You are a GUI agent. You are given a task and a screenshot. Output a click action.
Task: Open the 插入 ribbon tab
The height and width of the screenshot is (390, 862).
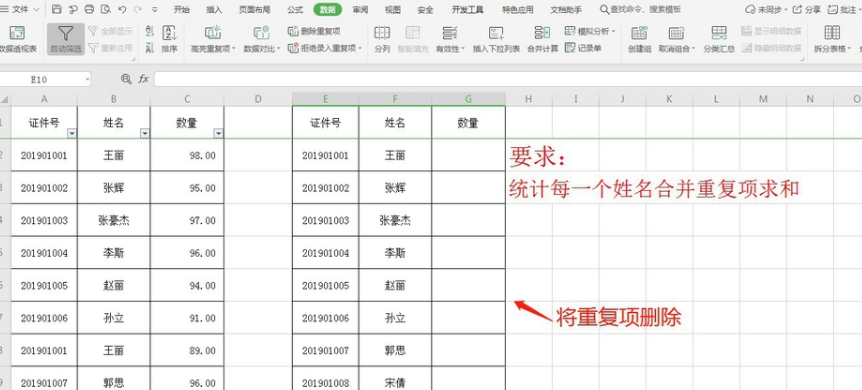click(214, 9)
